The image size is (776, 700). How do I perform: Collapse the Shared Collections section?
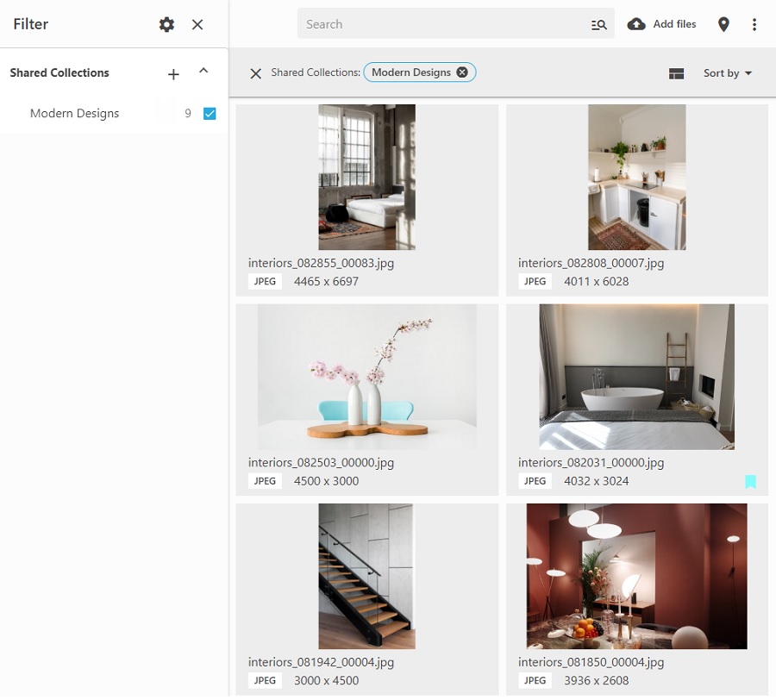(x=203, y=72)
